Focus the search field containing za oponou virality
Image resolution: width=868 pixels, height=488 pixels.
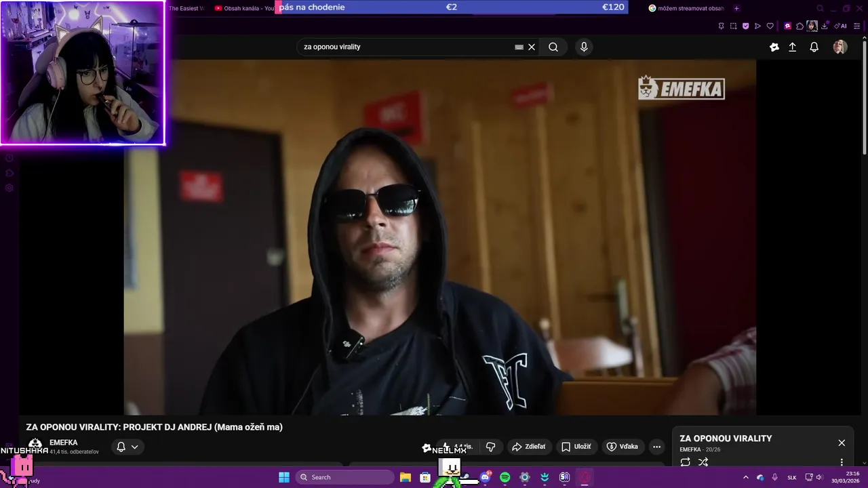(x=407, y=47)
